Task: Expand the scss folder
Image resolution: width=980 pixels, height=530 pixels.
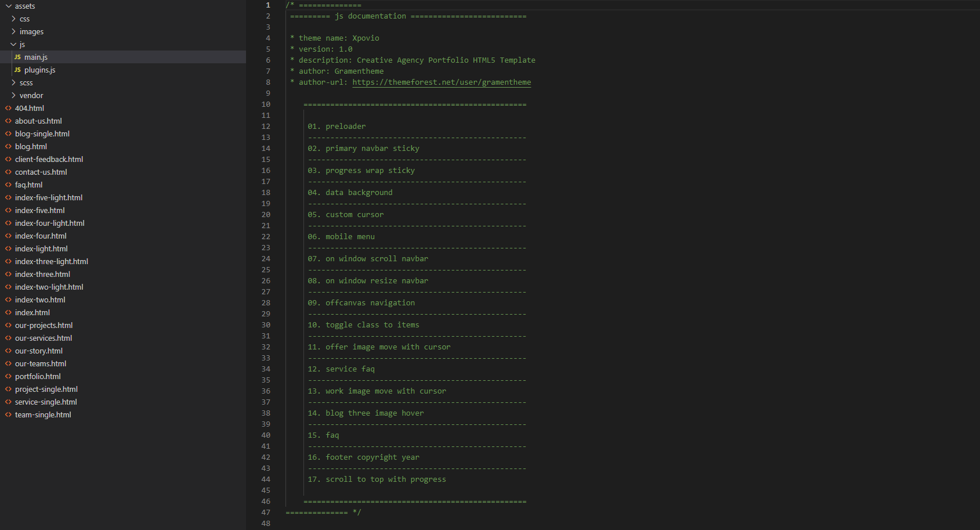Action: (x=13, y=82)
